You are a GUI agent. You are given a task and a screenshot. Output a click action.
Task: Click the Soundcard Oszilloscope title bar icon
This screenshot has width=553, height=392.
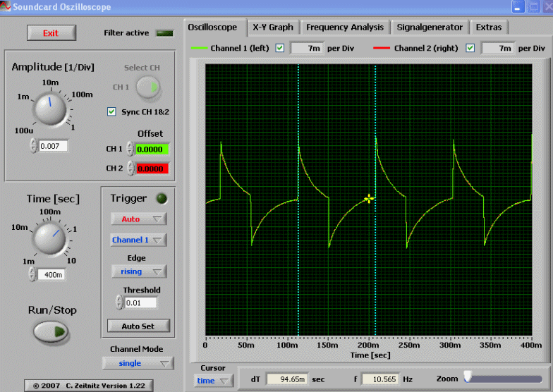[x=6, y=6]
